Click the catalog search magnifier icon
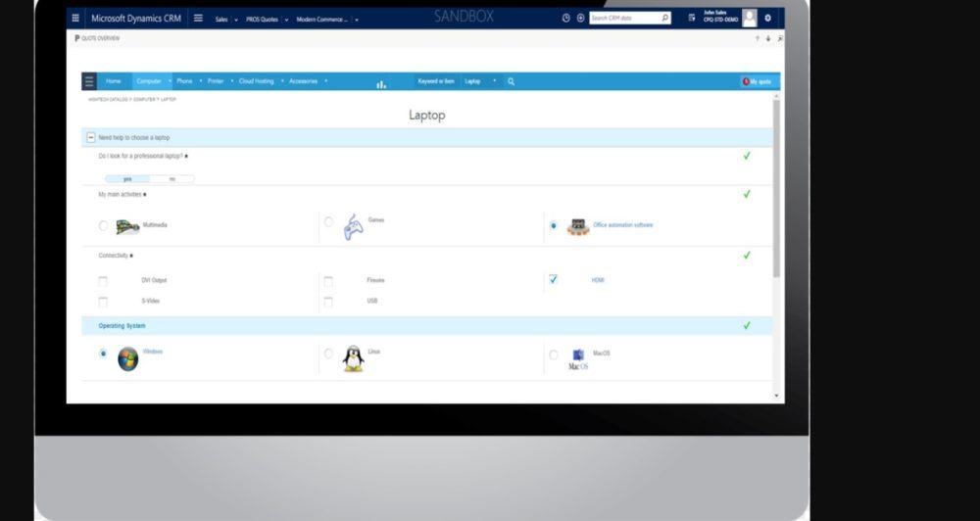 [512, 81]
